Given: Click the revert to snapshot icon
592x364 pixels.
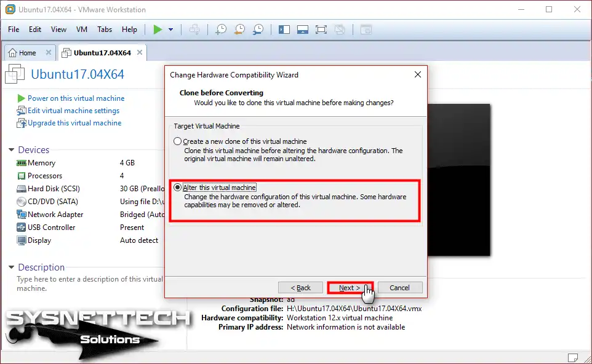Looking at the screenshot, I should coord(239,30).
